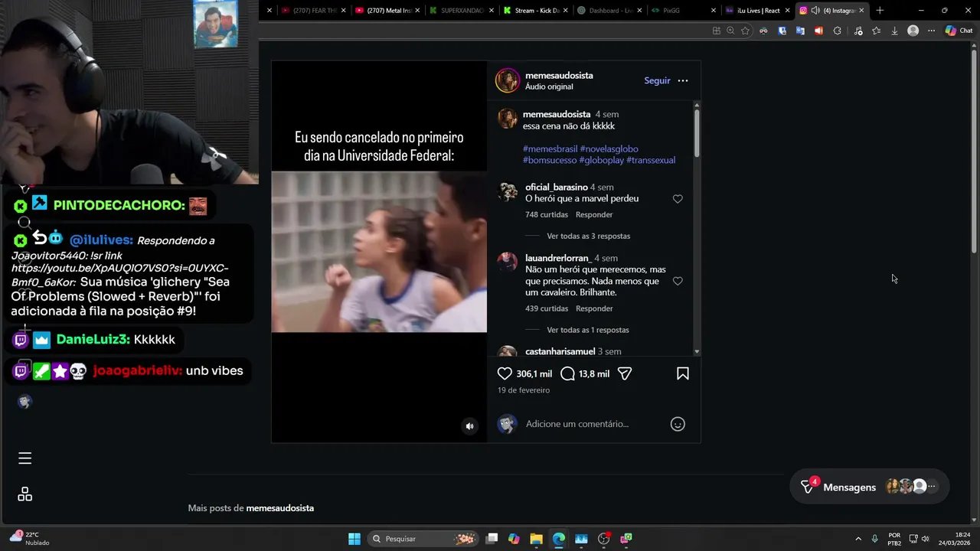Image resolution: width=980 pixels, height=551 pixels.
Task: Click the '306,1 mil' likes count
Action: (x=534, y=374)
